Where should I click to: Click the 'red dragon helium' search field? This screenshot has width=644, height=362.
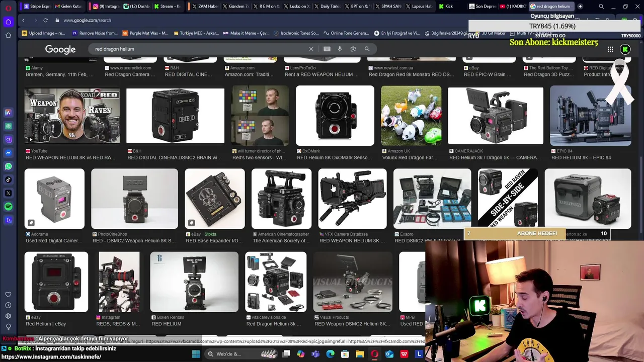pyautogui.click(x=199, y=49)
